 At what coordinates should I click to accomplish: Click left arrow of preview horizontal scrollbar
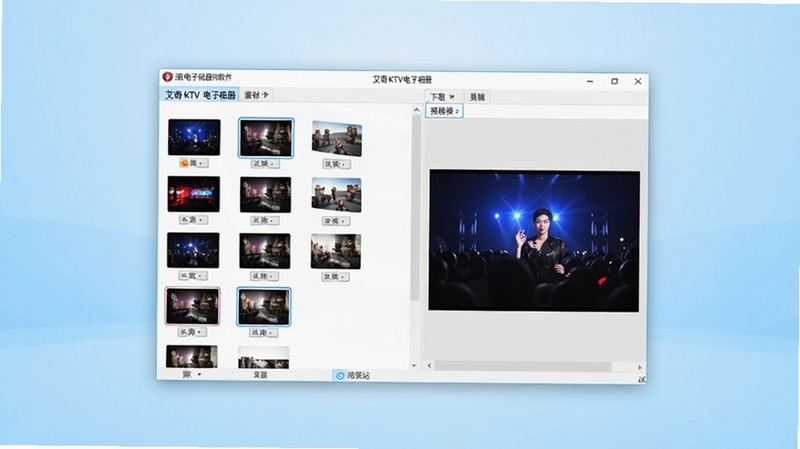(x=429, y=365)
